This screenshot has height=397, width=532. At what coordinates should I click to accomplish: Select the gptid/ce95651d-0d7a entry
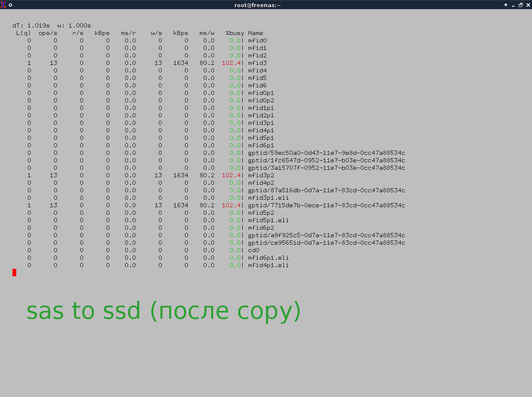click(x=327, y=243)
